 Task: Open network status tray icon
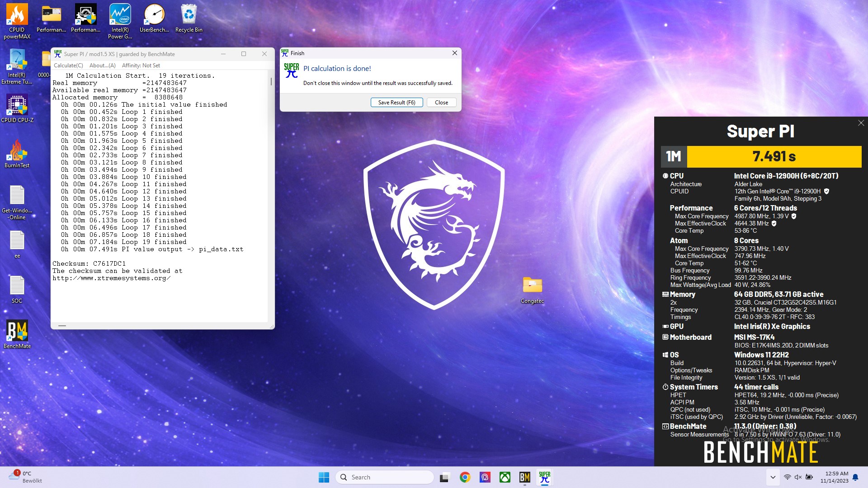point(787,477)
